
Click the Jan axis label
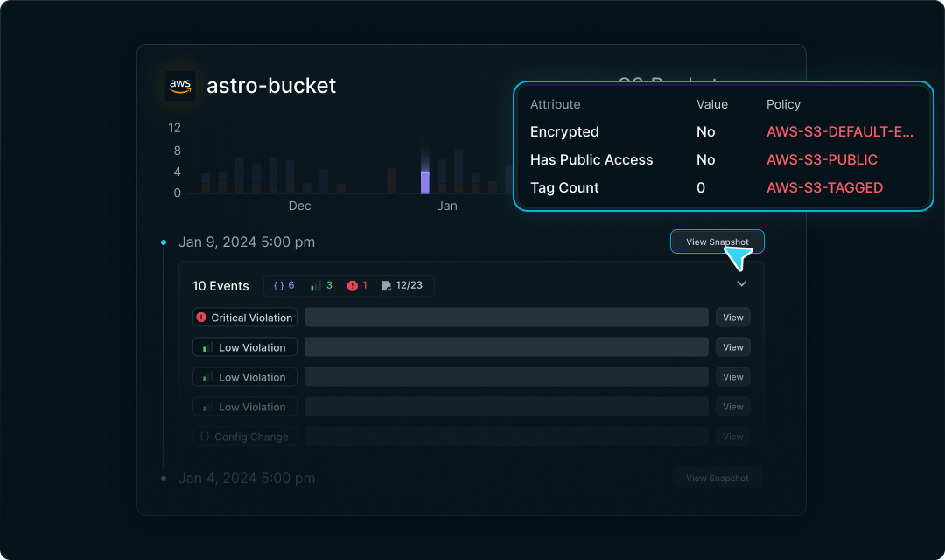[x=446, y=206]
